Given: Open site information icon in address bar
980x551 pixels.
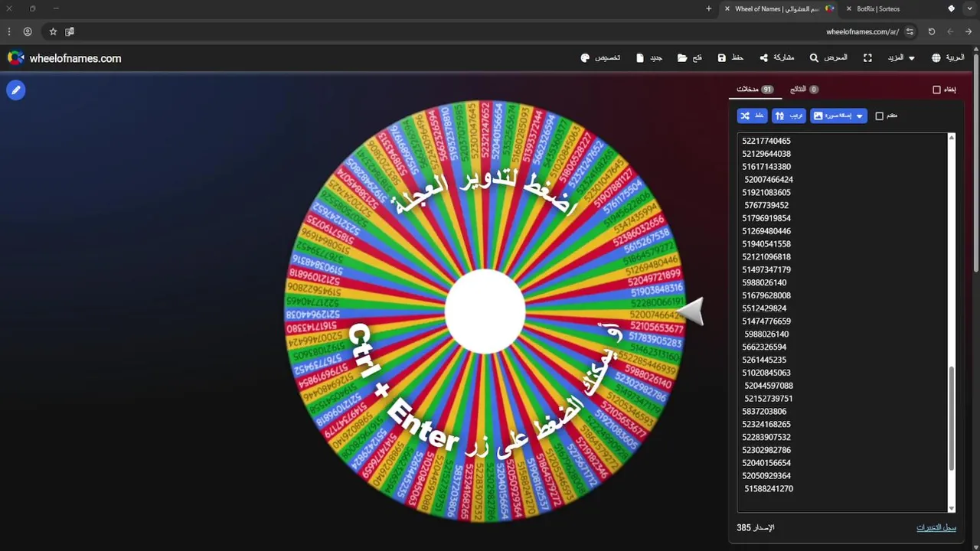Looking at the screenshot, I should [x=910, y=31].
